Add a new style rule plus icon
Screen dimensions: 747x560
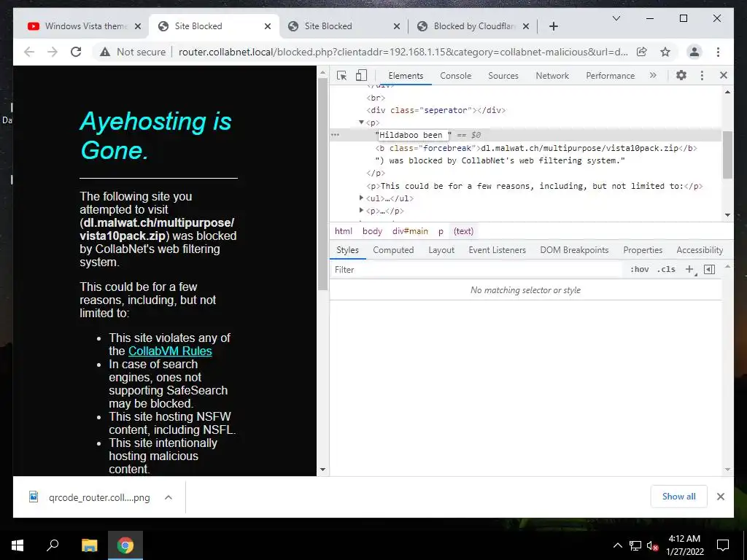pos(689,270)
